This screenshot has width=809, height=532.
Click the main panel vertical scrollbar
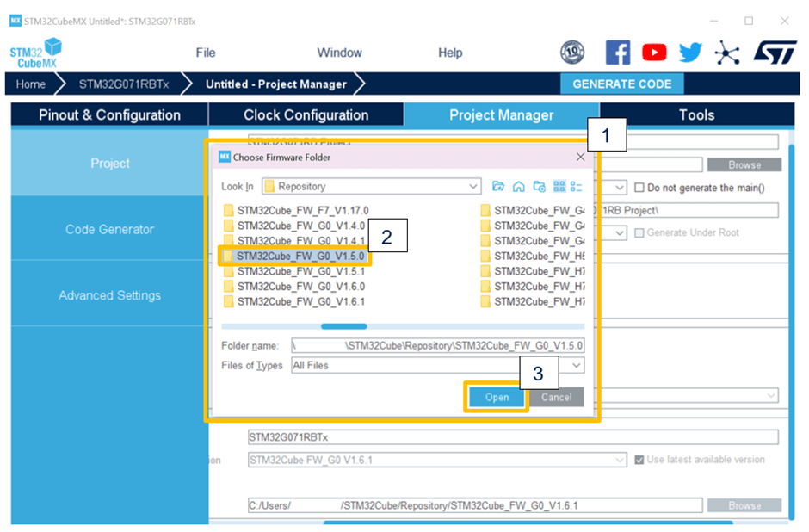click(792, 331)
